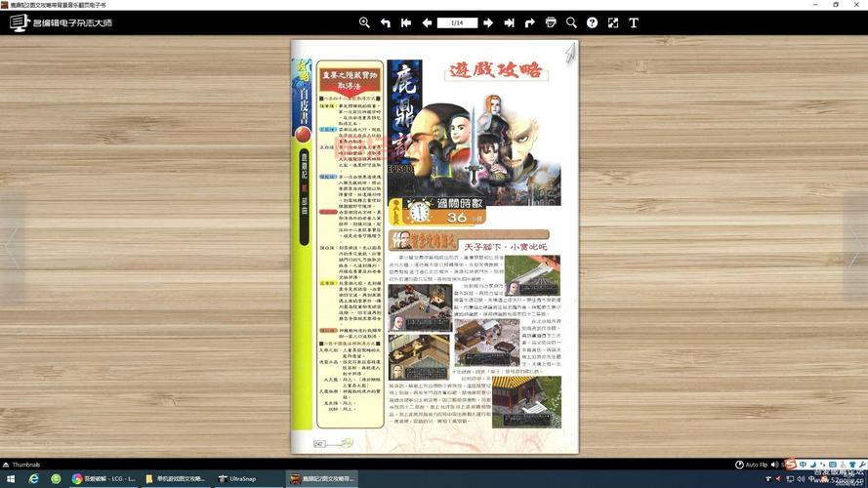
Task: Toggle fullscreen mode in the toolbar
Action: (x=613, y=22)
